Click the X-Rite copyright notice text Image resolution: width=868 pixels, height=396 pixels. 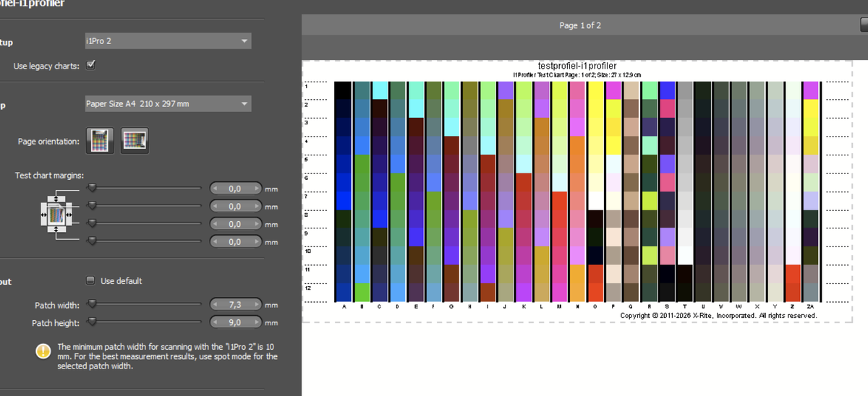click(719, 315)
